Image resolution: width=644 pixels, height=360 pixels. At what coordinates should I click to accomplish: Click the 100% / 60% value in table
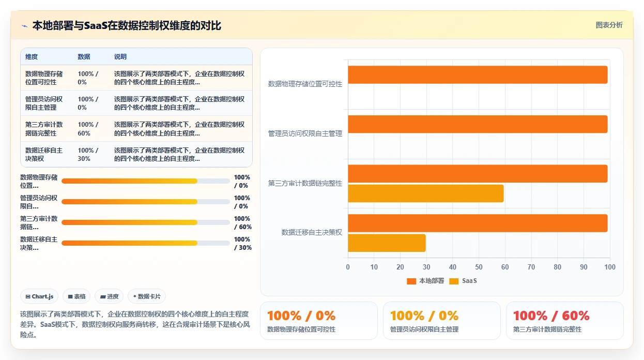88,129
